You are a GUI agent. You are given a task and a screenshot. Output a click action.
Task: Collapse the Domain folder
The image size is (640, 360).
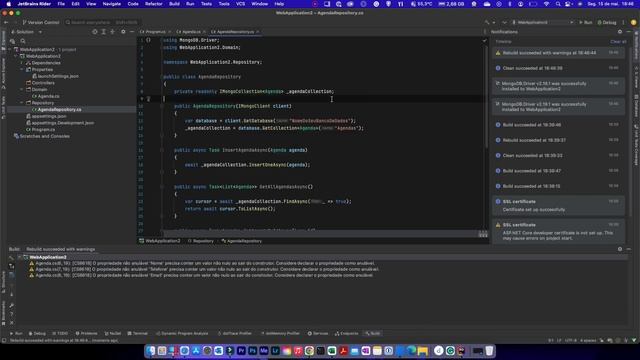coord(22,90)
